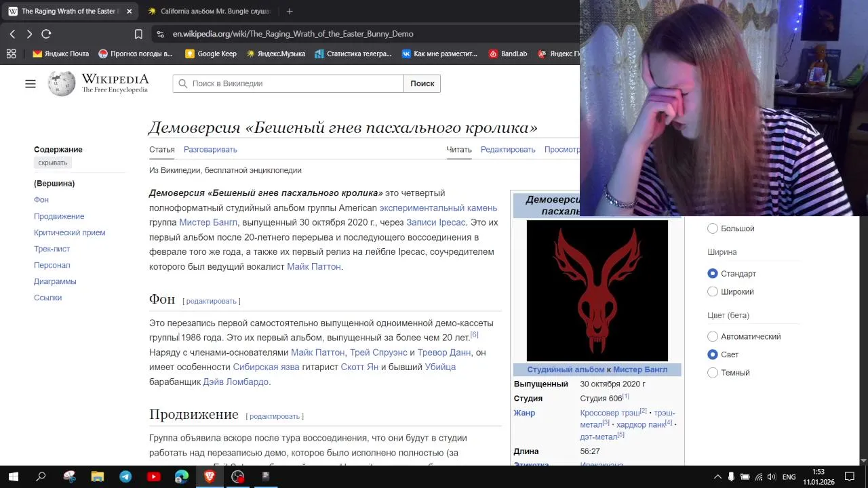Hide the Содержание table of contents

53,163
